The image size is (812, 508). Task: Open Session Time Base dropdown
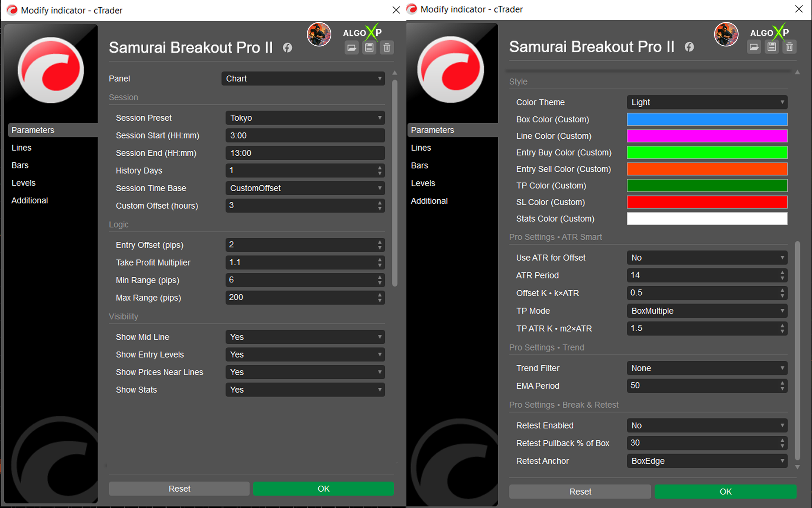point(305,188)
